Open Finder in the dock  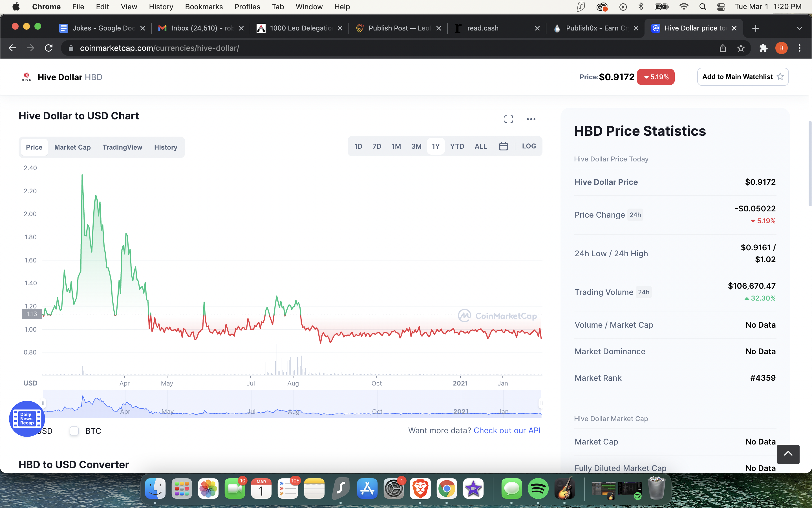tap(155, 489)
